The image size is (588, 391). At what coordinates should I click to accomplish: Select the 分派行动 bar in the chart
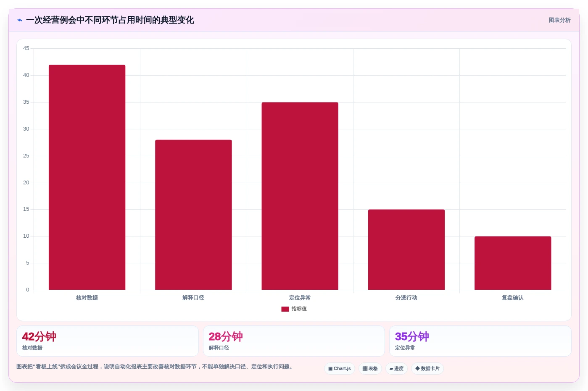406,249
